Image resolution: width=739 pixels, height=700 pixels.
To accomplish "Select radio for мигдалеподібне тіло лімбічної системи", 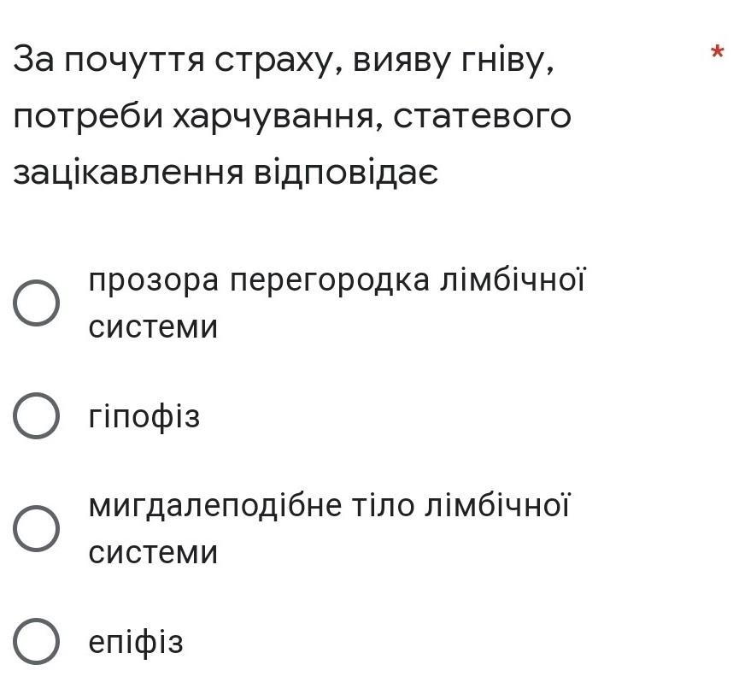I will (36, 528).
